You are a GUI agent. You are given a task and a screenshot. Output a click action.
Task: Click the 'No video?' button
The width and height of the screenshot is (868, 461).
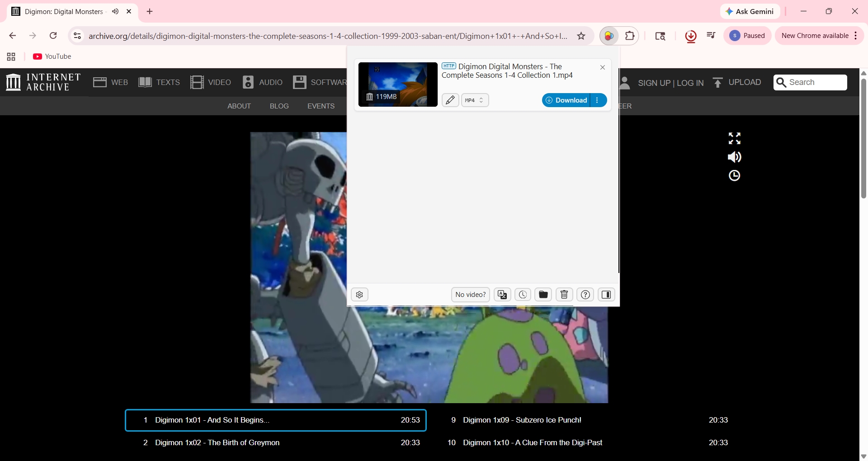470,294
